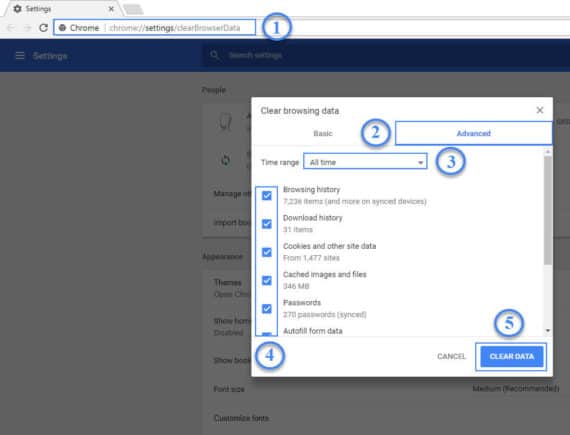Close the Settings browser tab
The image size is (570, 435).
(111, 9)
